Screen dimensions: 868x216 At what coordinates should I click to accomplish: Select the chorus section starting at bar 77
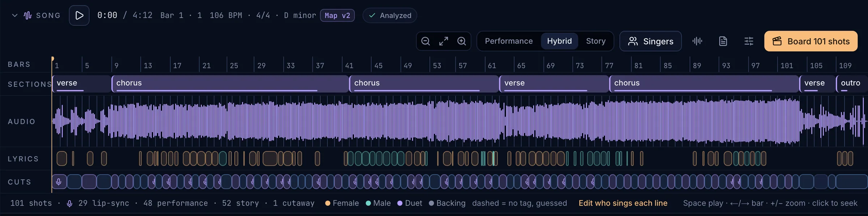[704, 84]
